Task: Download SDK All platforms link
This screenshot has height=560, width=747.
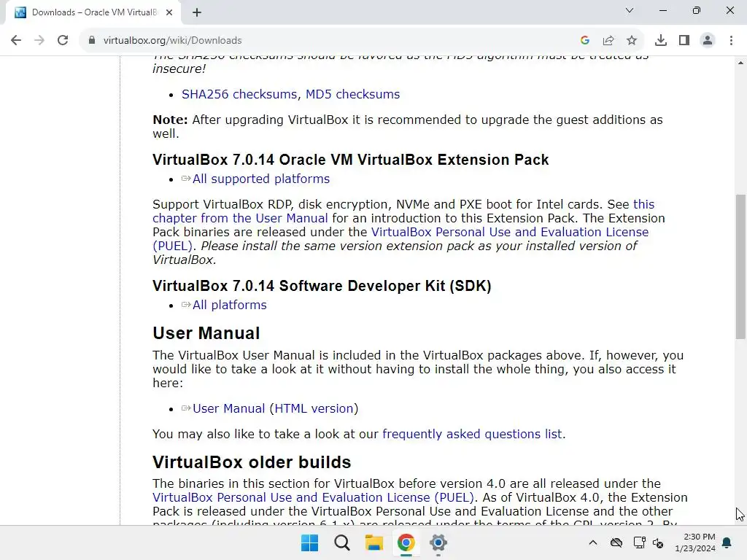Action: coord(229,305)
